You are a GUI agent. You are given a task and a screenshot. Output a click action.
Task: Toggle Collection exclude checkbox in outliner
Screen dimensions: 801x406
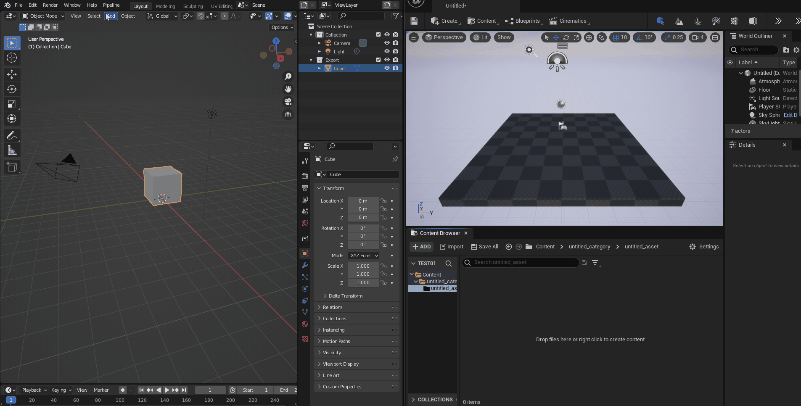coord(379,35)
